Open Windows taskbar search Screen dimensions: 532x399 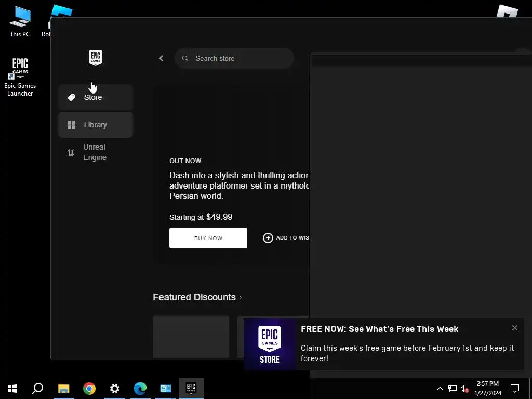click(x=37, y=389)
